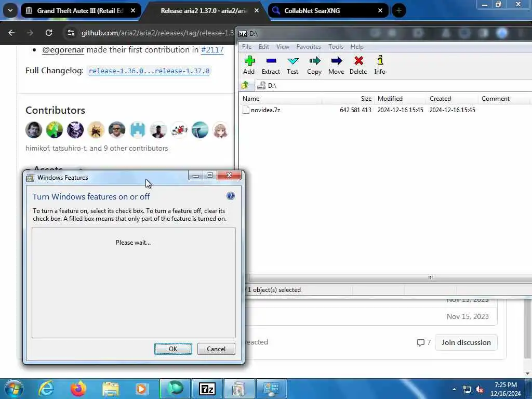
Task: Open the Edit menu in 7-Zip
Action: pos(263,46)
